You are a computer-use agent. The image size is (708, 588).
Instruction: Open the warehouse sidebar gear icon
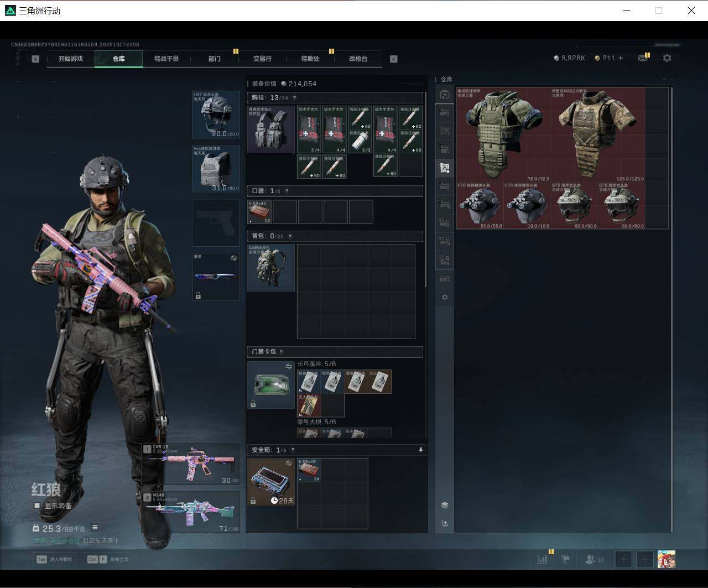click(445, 297)
